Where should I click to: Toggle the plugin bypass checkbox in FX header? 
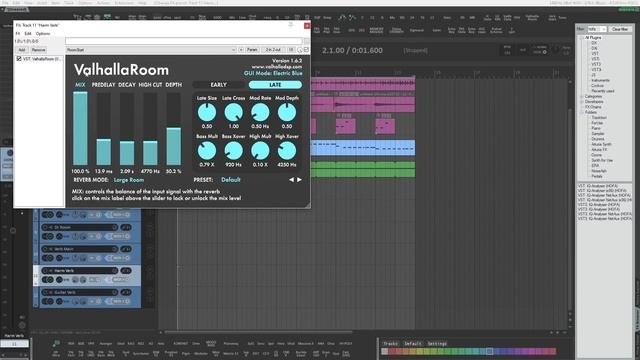[307, 50]
